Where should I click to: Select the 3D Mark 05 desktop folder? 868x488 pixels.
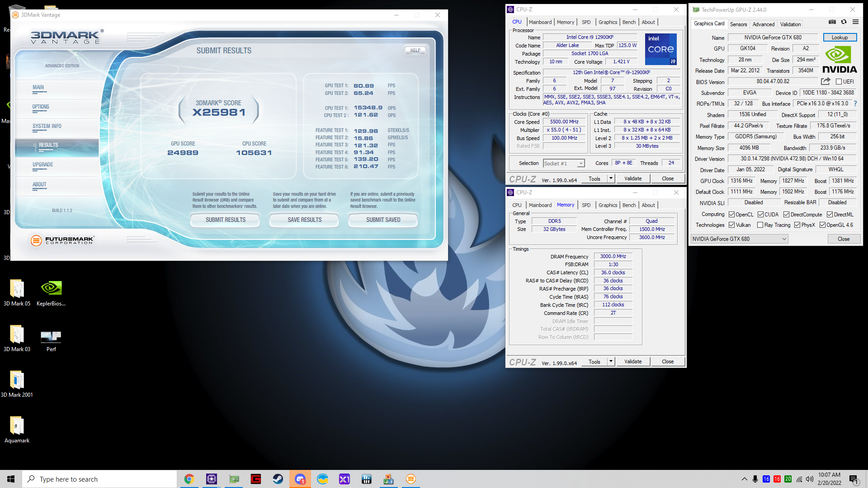17,293
